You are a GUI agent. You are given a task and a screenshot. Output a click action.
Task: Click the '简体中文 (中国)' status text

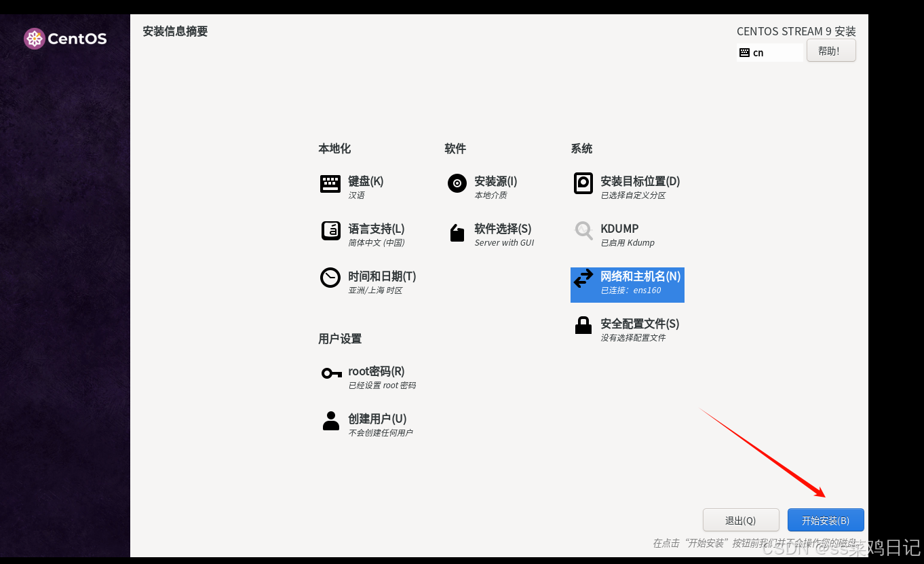tap(377, 243)
